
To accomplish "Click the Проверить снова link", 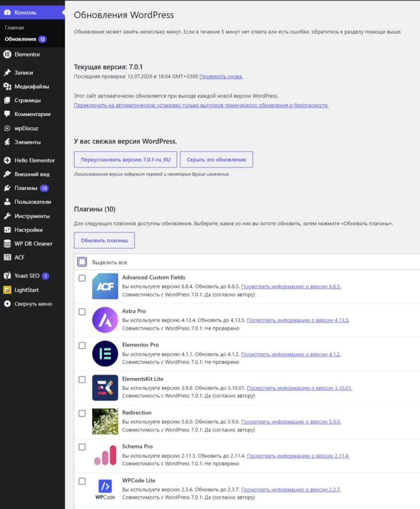I will (221, 77).
